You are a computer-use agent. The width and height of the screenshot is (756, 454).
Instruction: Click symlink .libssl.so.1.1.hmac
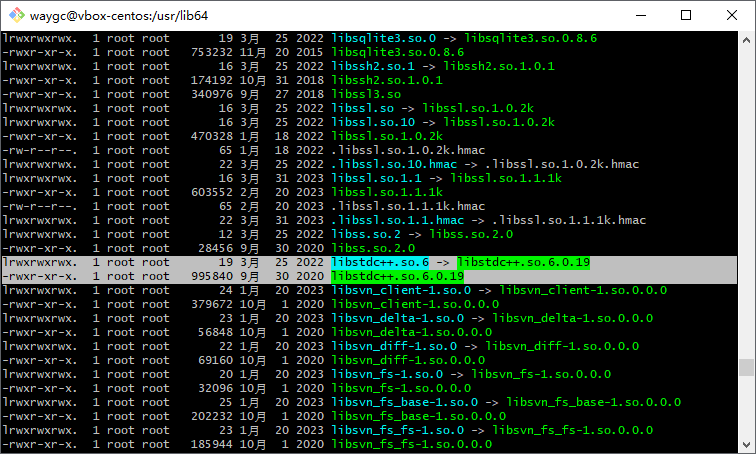point(398,220)
